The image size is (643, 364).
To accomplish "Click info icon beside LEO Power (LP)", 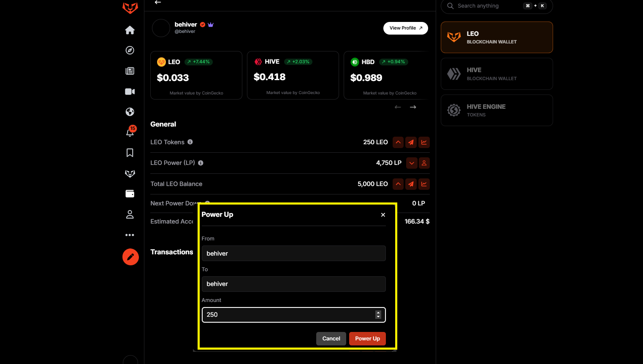I will [201, 163].
